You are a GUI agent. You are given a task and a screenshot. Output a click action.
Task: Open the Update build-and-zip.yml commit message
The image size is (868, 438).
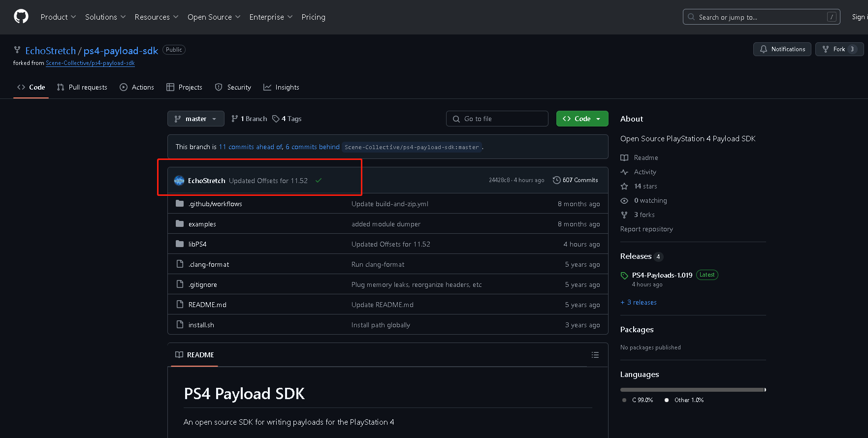390,204
